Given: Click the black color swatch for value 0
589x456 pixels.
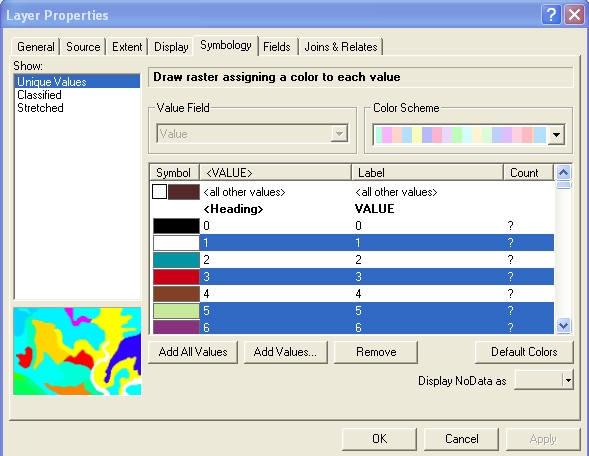Looking at the screenshot, I should click(x=176, y=226).
